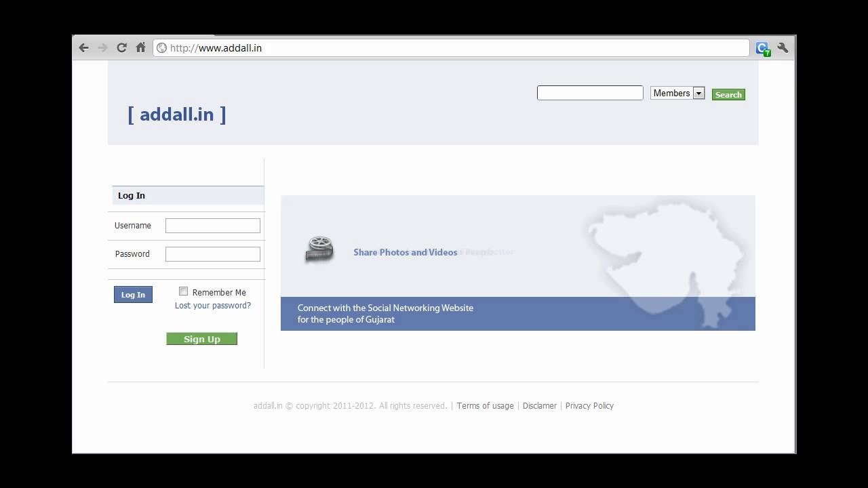Click the browser forward arrow

(102, 47)
